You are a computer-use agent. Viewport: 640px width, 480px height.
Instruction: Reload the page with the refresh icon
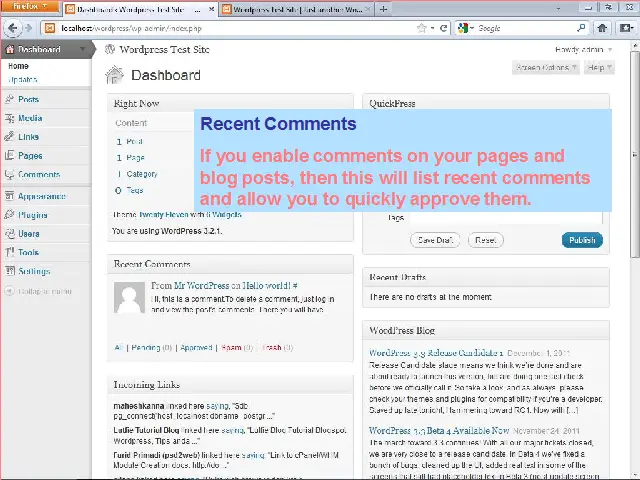pos(443,28)
